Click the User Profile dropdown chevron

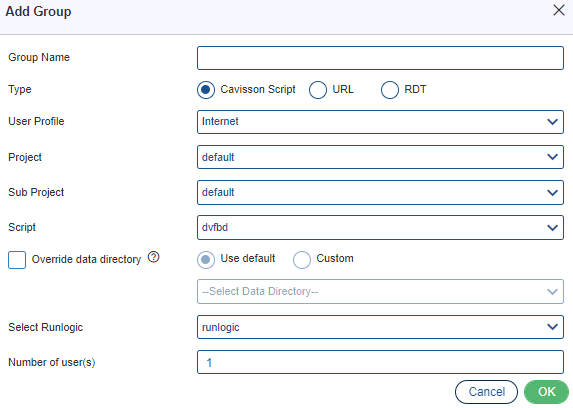click(552, 122)
